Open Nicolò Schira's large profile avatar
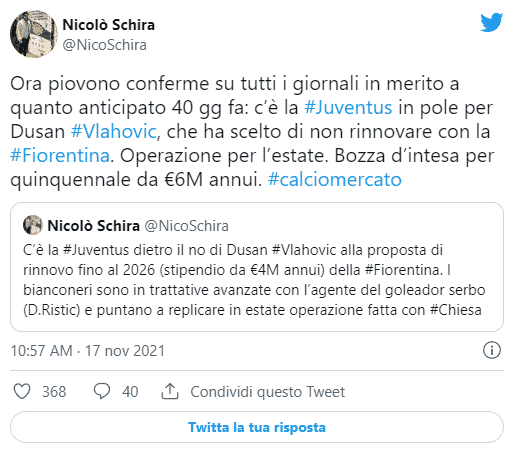This screenshot has width=511, height=456. tap(34, 34)
